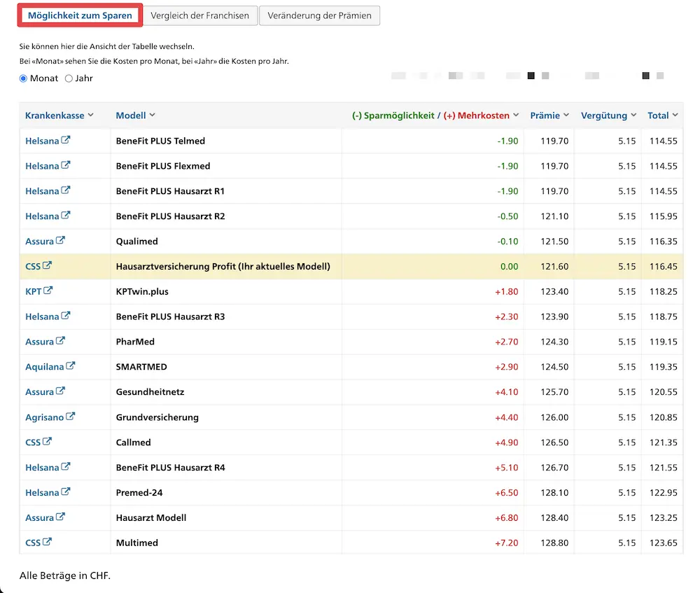Click Mehrkosten value +7.20 for Multimed
Viewport: 700px width, 593px height.
point(507,543)
